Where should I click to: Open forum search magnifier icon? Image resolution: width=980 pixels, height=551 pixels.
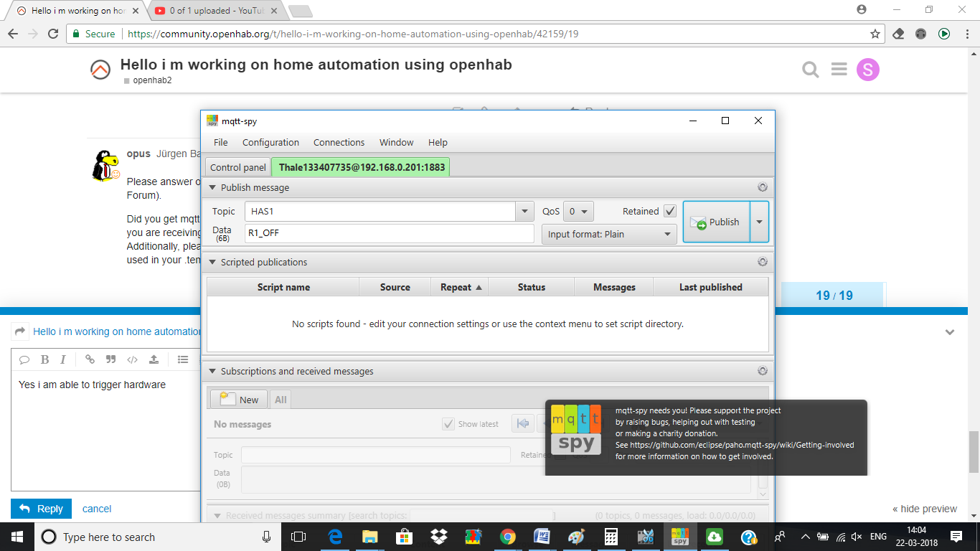(x=810, y=70)
